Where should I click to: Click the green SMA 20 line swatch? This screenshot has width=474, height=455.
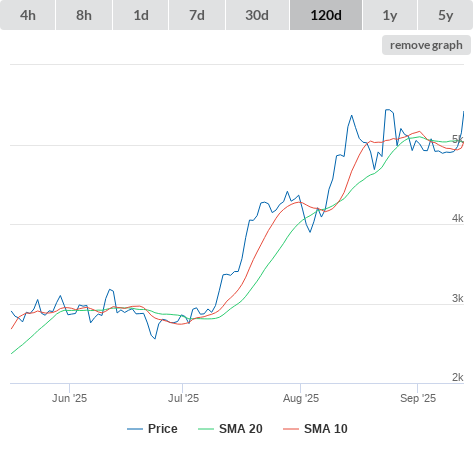206,429
